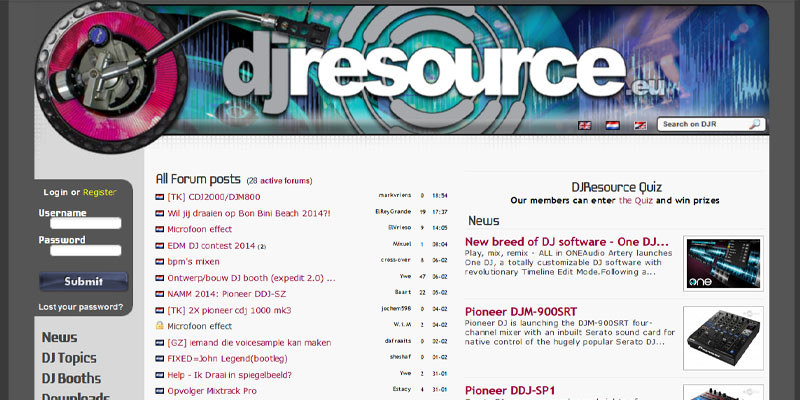Click the flag icon beside Opvolger Mixtrack Pro
The image size is (800, 400).
click(x=160, y=391)
